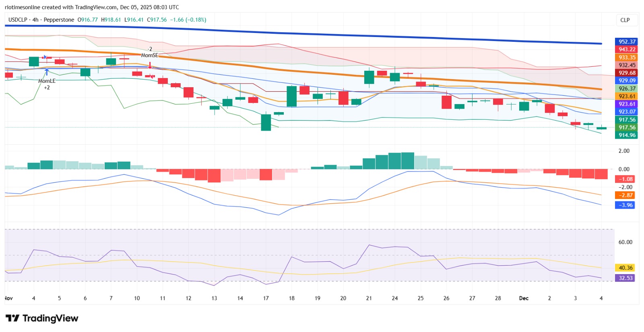Click the orange −2.87 signal line label
644x332 pixels.
(x=625, y=195)
